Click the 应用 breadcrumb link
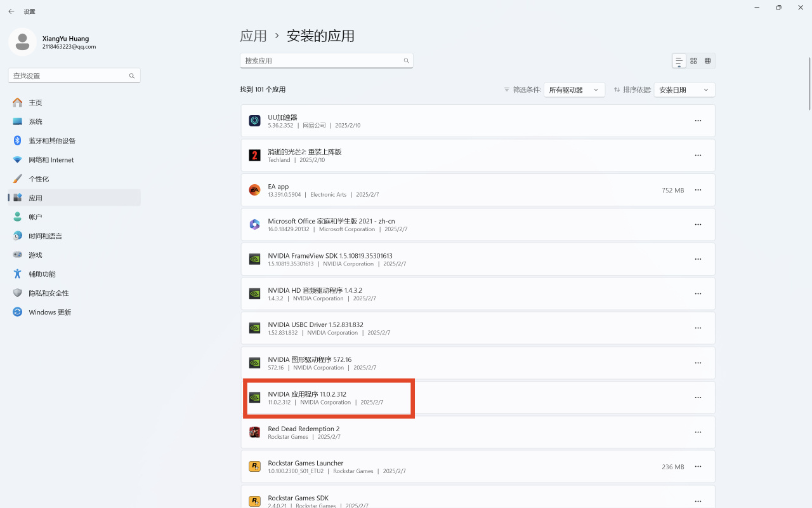 coord(253,36)
